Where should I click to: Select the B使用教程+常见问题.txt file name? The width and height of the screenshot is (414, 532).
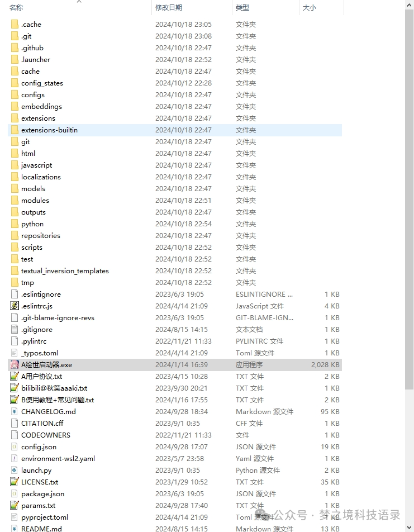(58, 400)
